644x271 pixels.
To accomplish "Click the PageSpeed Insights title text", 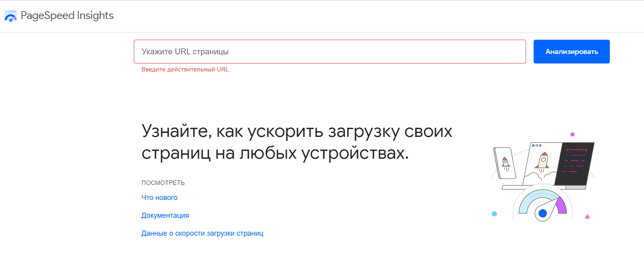I will click(67, 15).
